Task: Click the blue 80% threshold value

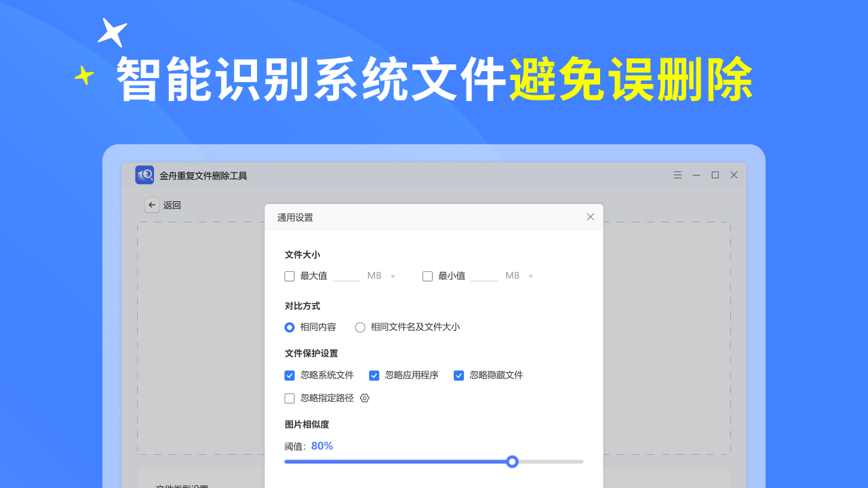Action: pos(322,445)
